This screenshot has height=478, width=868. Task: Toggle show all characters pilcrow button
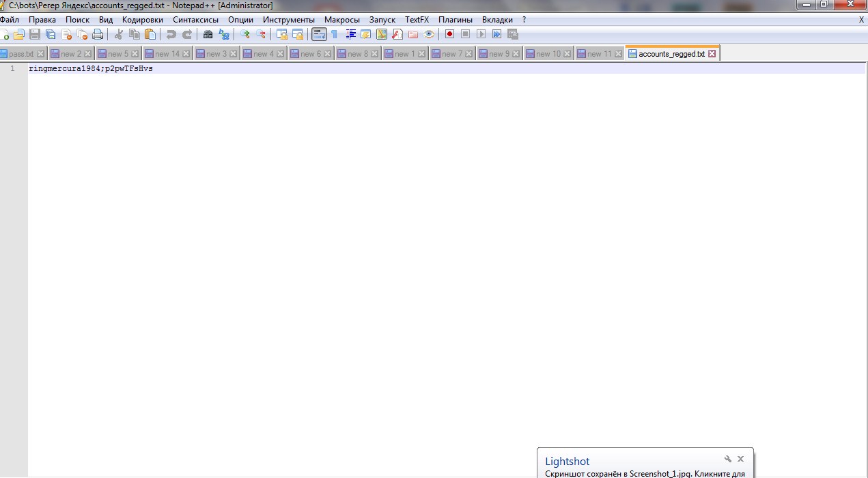[x=334, y=34]
